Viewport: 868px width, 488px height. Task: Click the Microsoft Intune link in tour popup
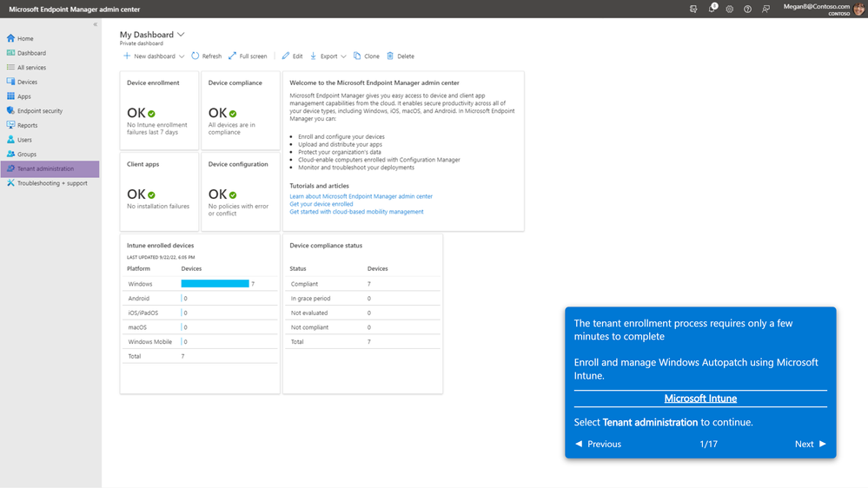click(x=700, y=399)
